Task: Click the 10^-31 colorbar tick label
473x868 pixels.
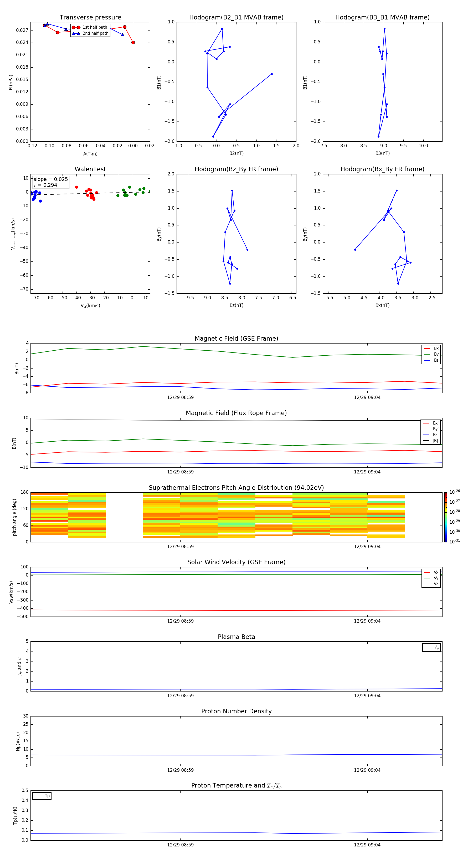Action: pyautogui.click(x=455, y=542)
